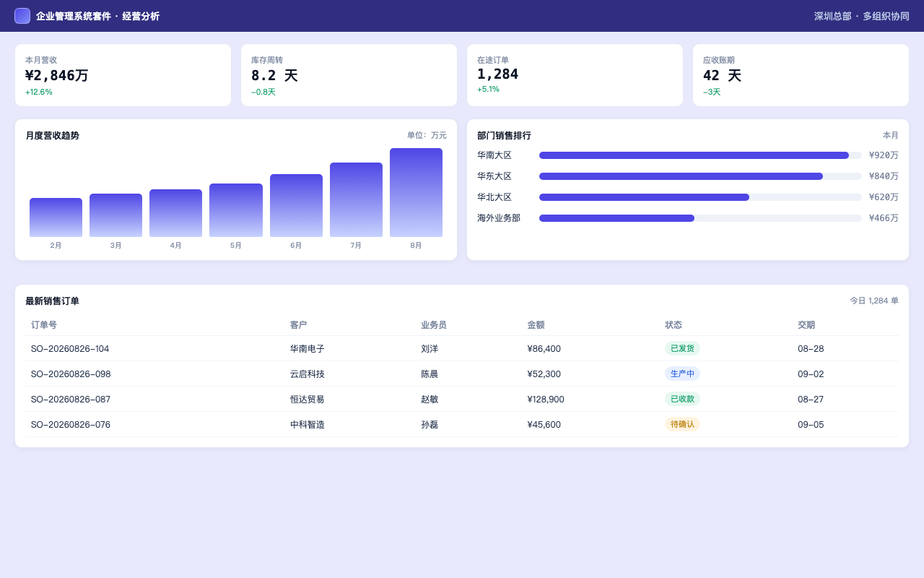Open the 本月营收 summary card
Image resolution: width=924 pixels, height=578 pixels.
point(123,75)
